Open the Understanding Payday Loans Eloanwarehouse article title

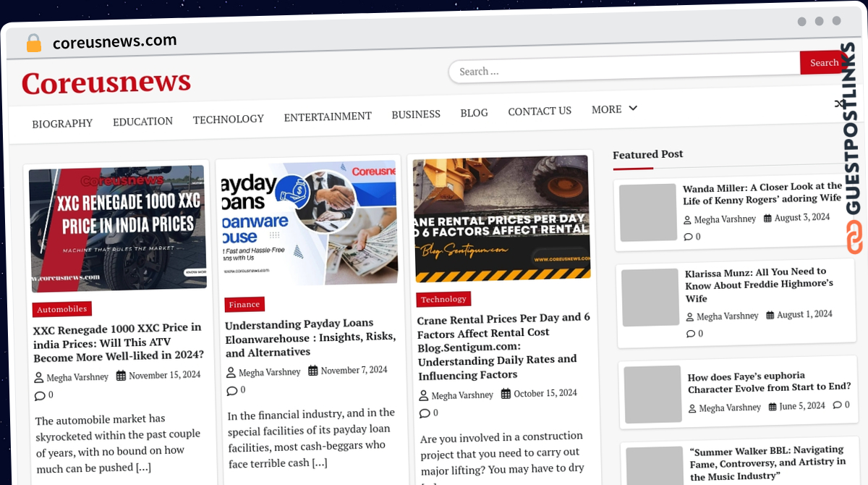(x=311, y=337)
